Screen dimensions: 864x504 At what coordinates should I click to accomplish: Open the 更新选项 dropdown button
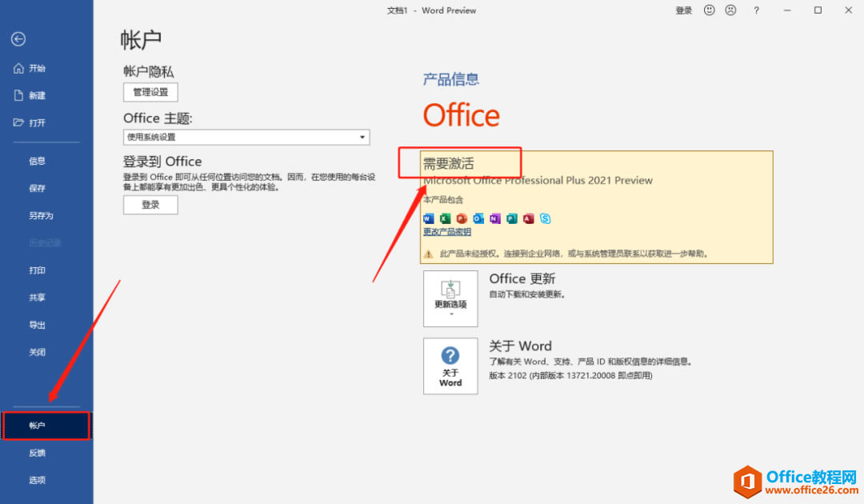tap(450, 298)
